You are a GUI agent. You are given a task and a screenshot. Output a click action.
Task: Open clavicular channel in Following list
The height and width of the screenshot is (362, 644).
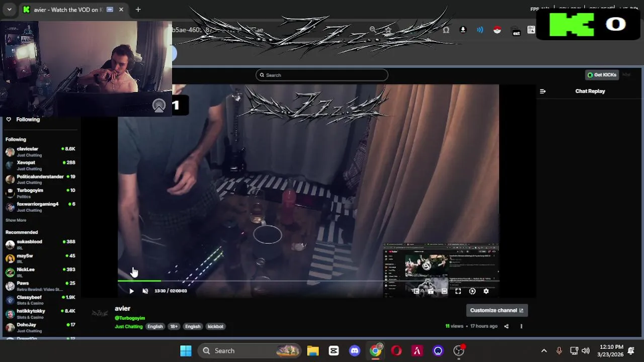click(40, 151)
